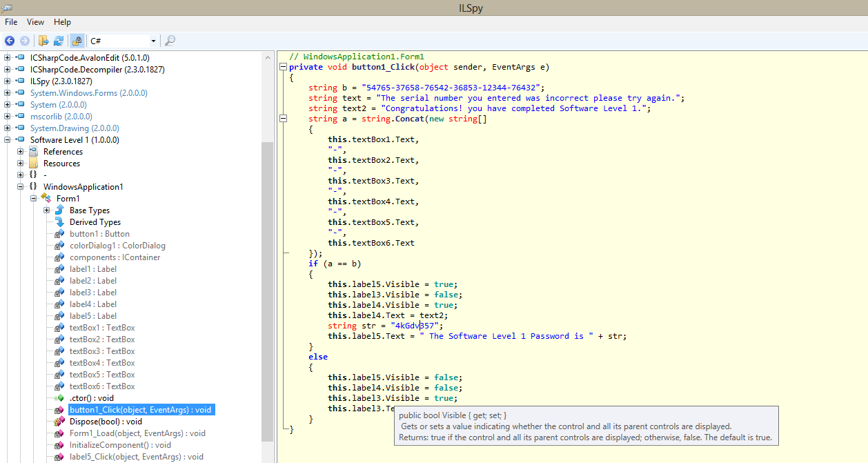Open the View menu
868x463 pixels.
(35, 22)
